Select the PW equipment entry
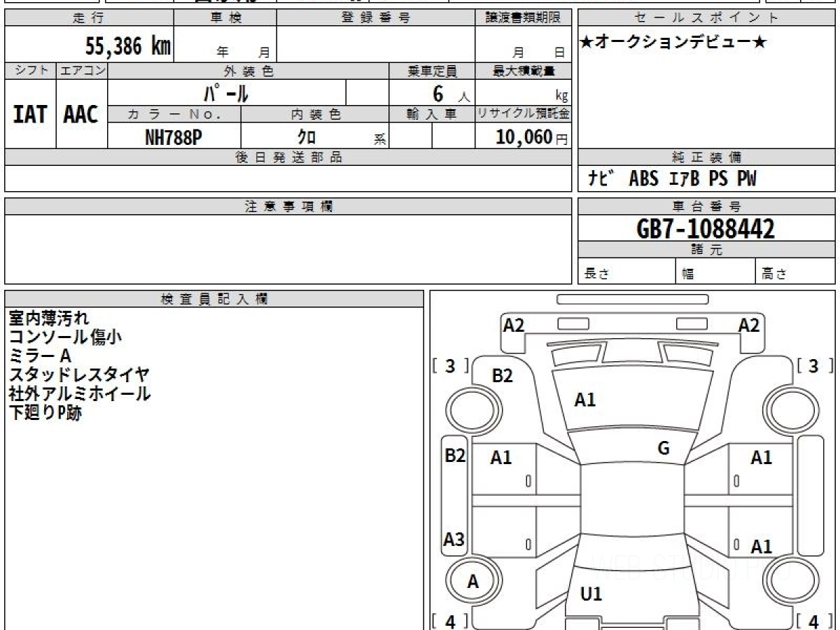Screen dimensions: 840x630 point(746,179)
